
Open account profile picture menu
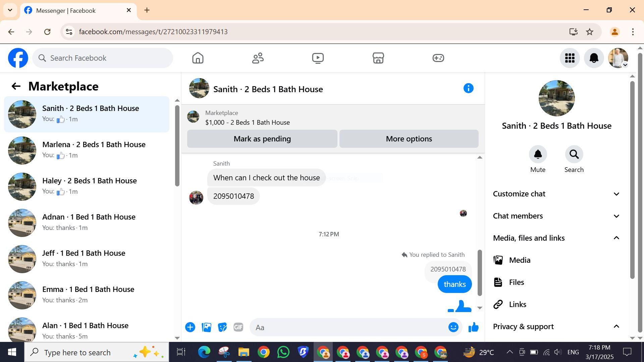click(x=618, y=58)
